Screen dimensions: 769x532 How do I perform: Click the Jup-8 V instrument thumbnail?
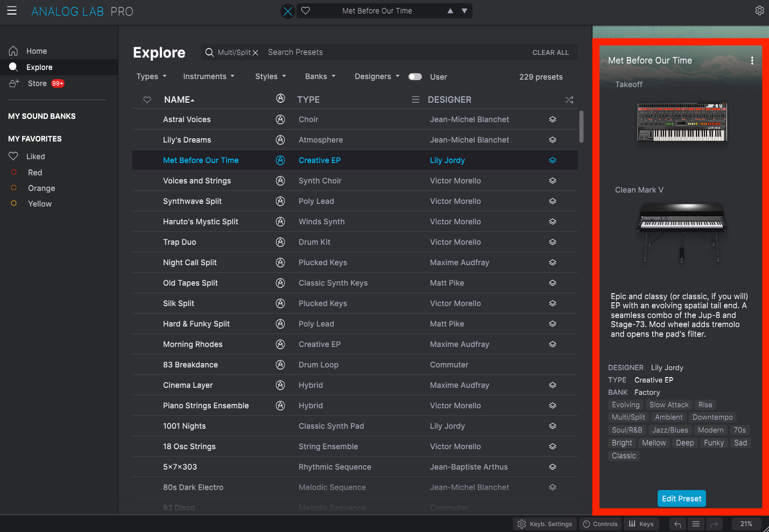pos(682,122)
